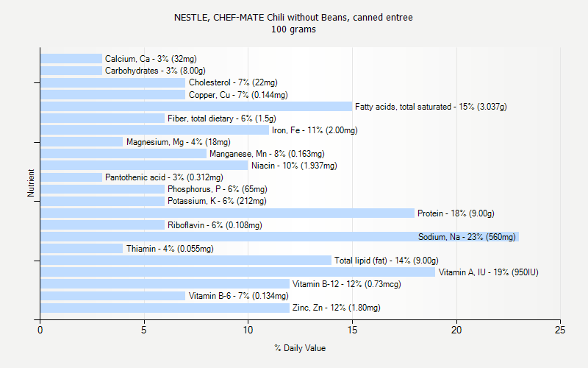Click the x-axis tick label '10'
The image size is (588, 368).
coord(248,330)
